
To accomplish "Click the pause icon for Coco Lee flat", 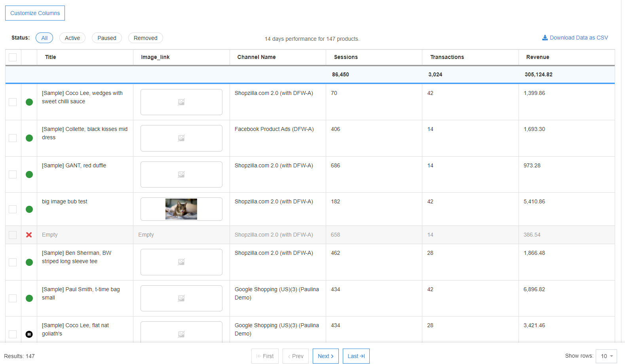I will point(29,334).
